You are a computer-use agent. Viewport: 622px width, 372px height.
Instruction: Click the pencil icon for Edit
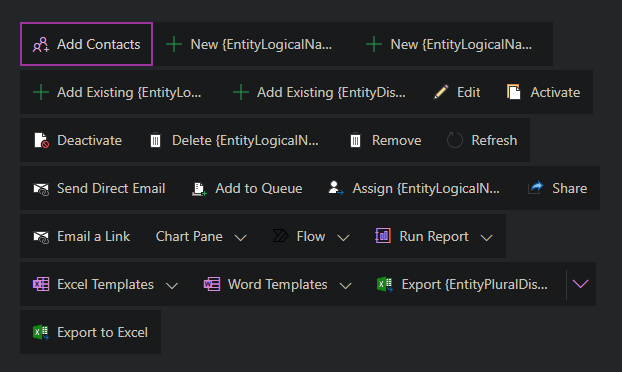[441, 92]
